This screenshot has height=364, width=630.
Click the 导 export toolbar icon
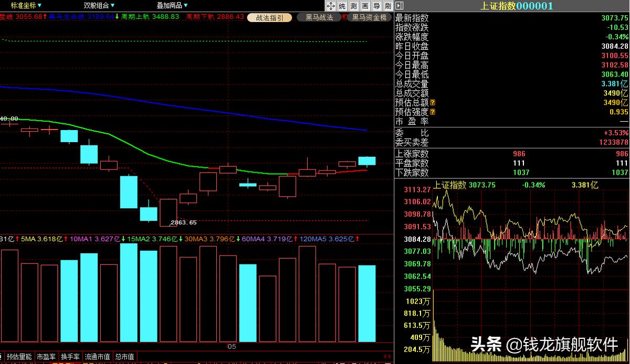(377, 6)
